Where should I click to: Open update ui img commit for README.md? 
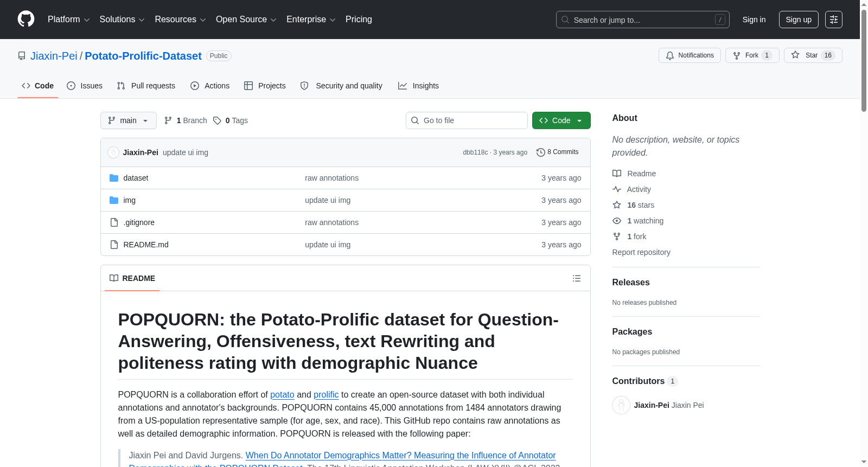coord(328,245)
